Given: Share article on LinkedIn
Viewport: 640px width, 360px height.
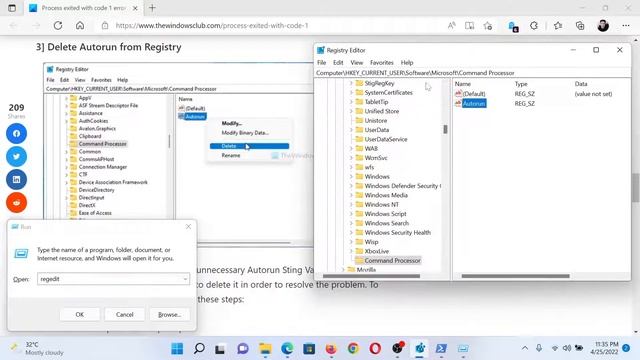Looking at the screenshot, I should tap(16, 179).
